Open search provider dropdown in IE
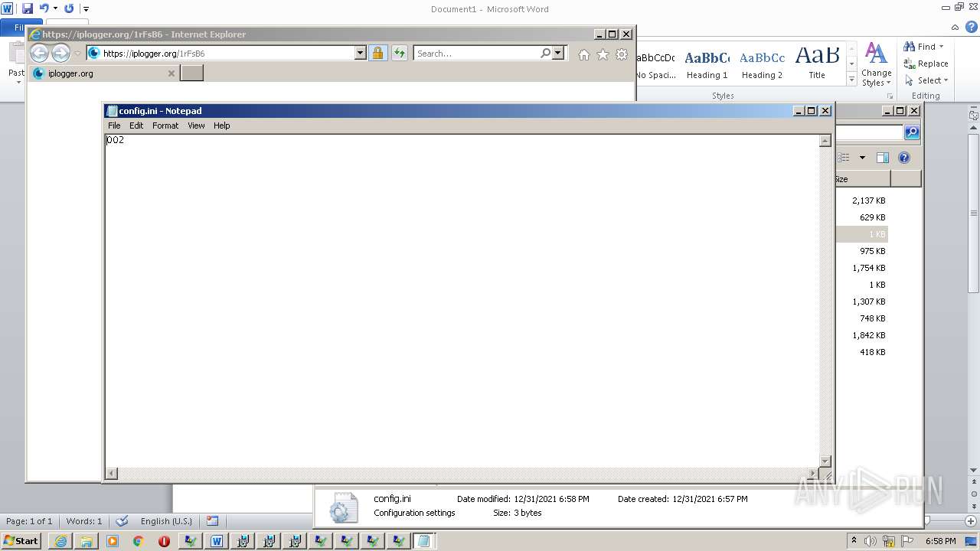Image resolution: width=980 pixels, height=551 pixels. (x=558, y=53)
